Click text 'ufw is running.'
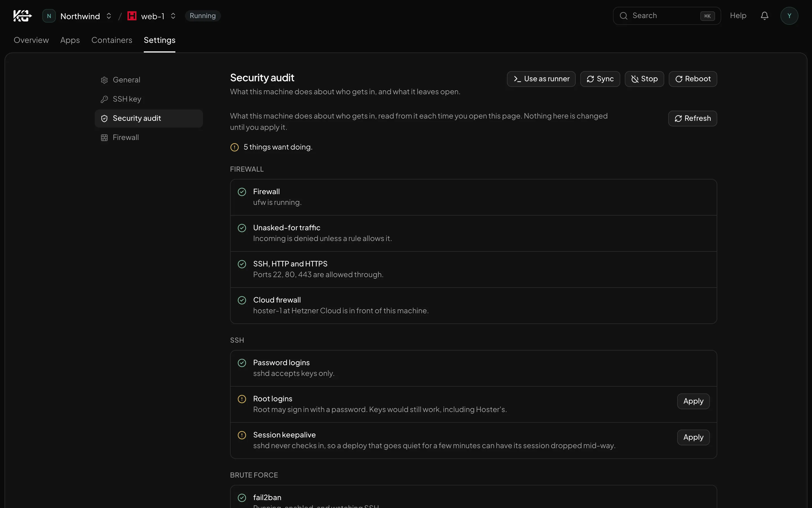812x508 pixels. (x=277, y=202)
